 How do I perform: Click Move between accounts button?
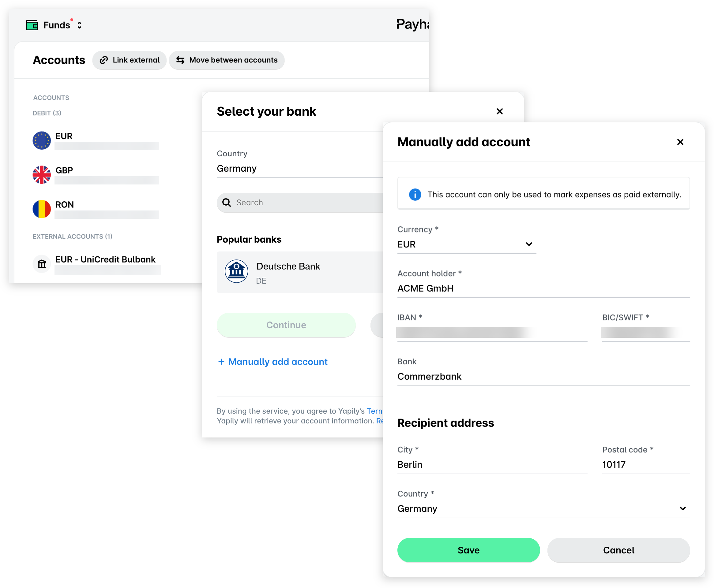(x=227, y=60)
